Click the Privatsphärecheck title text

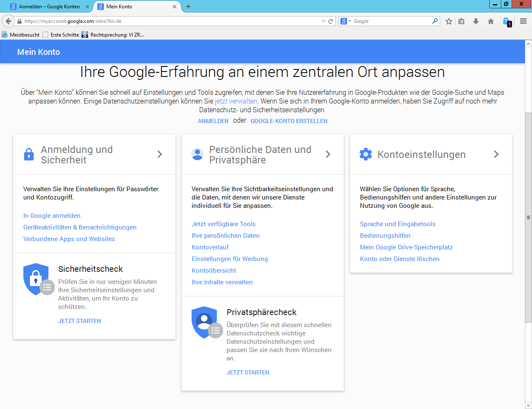tap(261, 312)
